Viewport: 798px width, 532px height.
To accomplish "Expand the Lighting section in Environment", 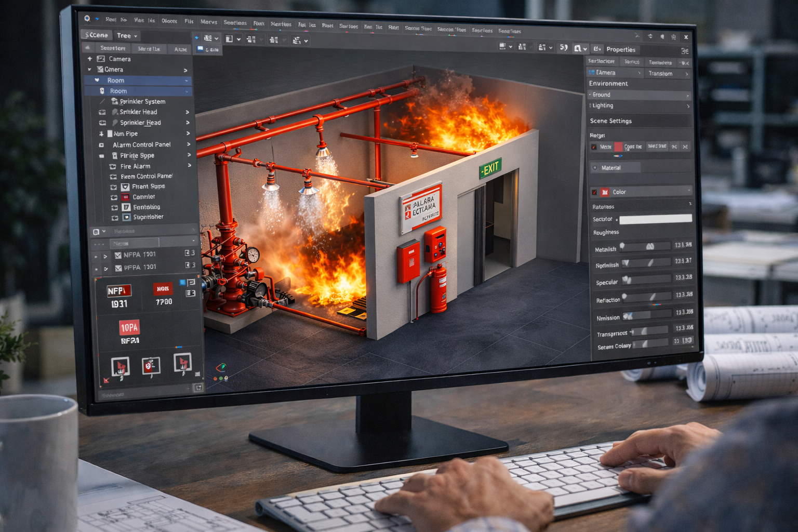I will coord(688,106).
